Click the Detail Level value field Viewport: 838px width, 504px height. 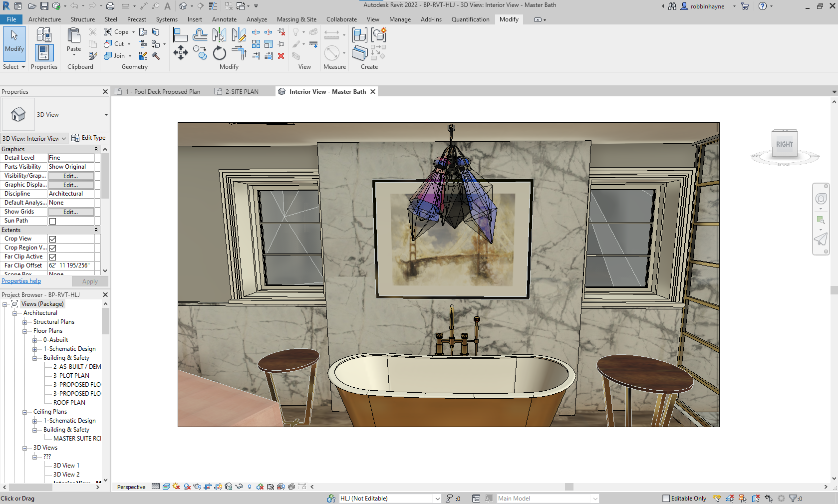tap(71, 158)
